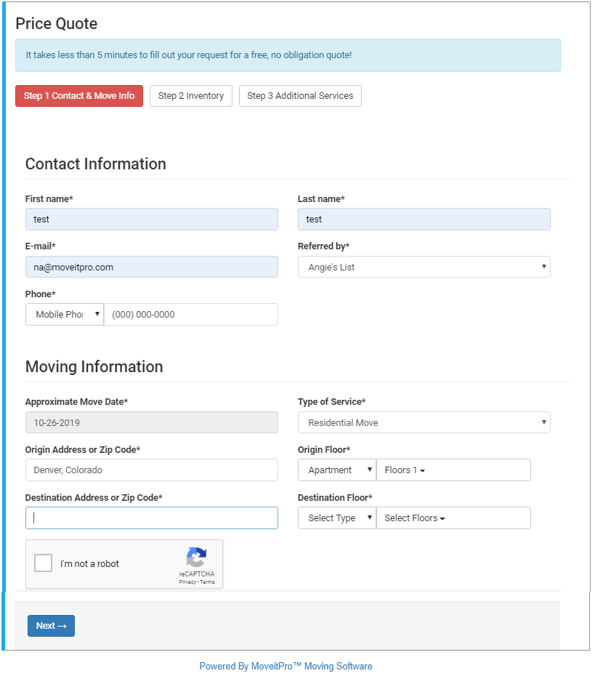Switch to the Step 3 Additional Services tab

tap(299, 95)
